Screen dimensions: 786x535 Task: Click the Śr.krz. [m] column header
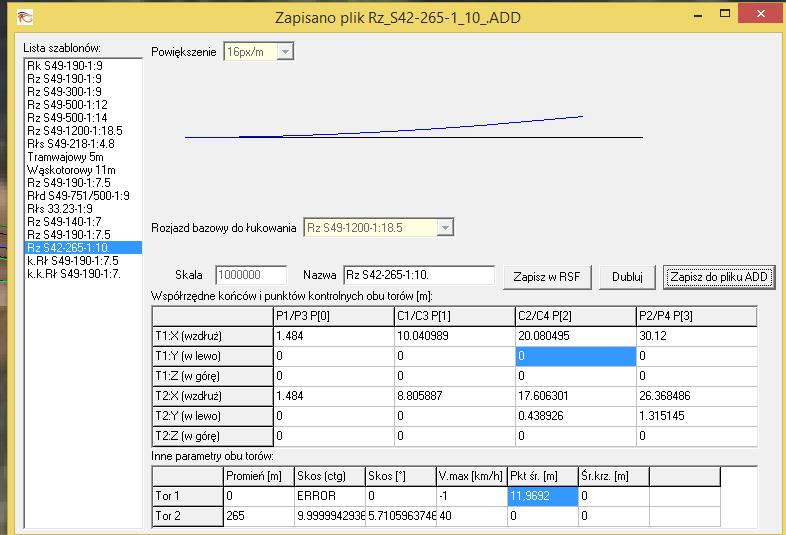point(614,476)
